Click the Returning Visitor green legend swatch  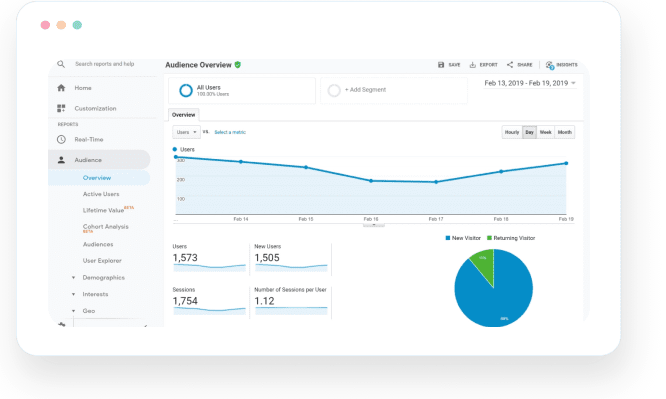point(489,238)
